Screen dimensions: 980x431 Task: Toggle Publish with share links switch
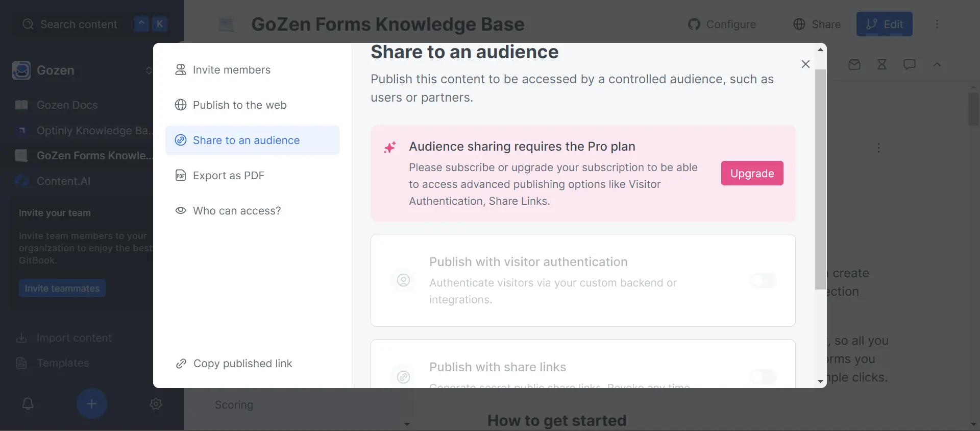pyautogui.click(x=763, y=377)
